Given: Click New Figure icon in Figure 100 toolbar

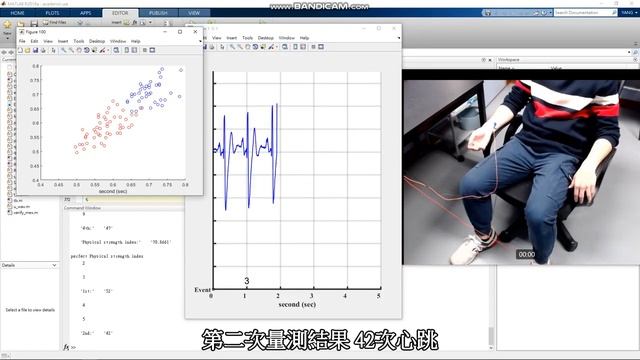Looking at the screenshot, I should tap(20, 50).
